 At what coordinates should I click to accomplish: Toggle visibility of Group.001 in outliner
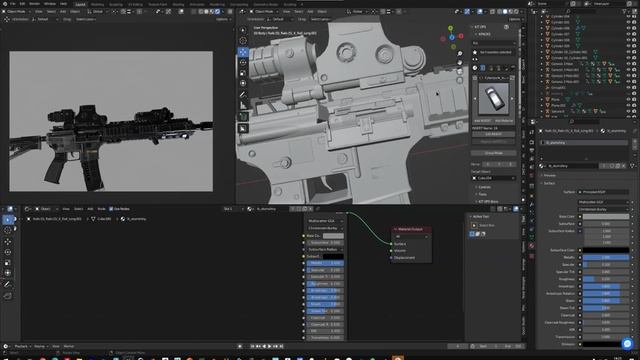(628, 87)
